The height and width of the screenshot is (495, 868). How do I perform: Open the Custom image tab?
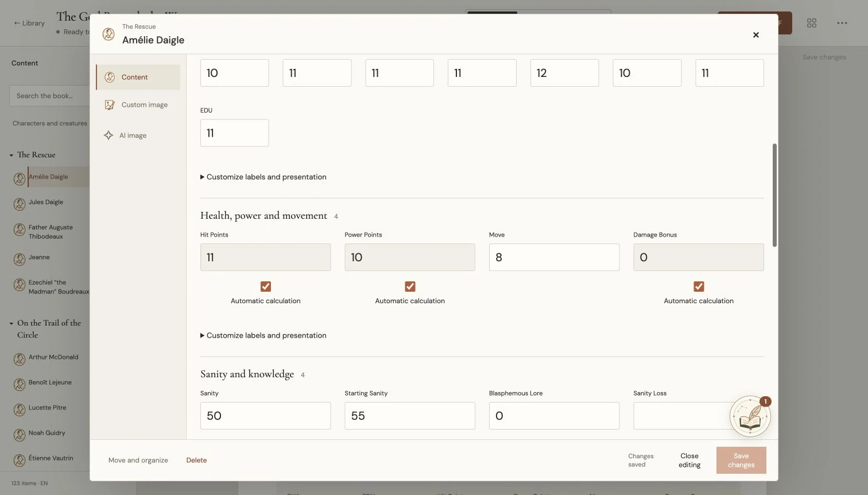[x=138, y=105]
